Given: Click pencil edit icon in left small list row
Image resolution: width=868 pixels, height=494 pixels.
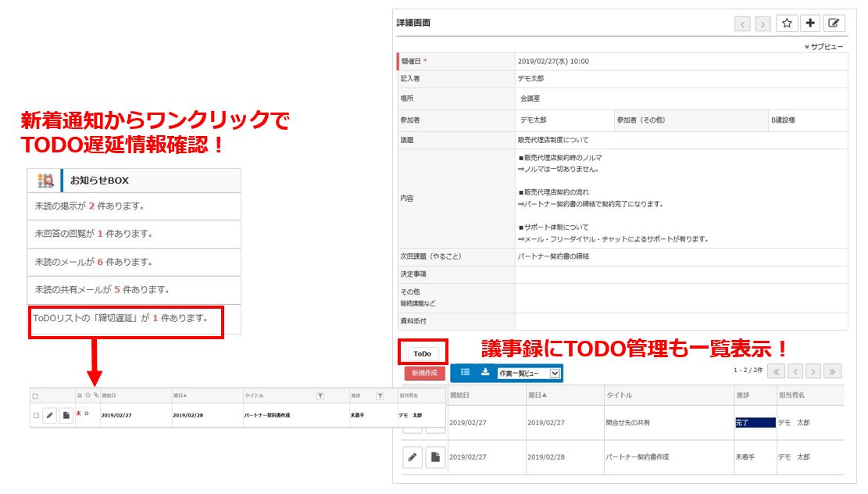Looking at the screenshot, I should coord(49,416).
